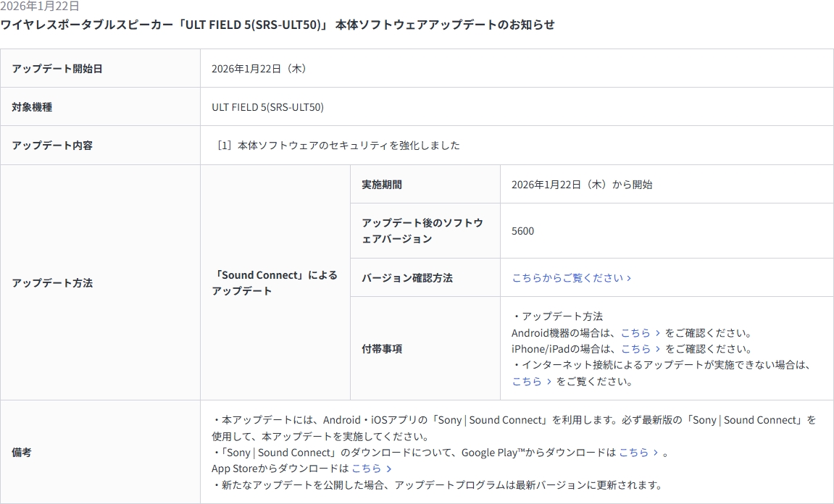834x504 pixels.
Task: Select the 付帯事項 label cell
Action: point(382,349)
